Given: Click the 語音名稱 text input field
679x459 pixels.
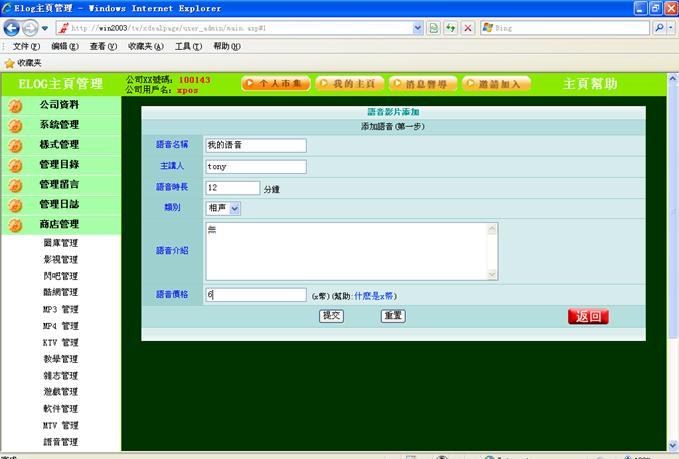Looking at the screenshot, I should click(x=255, y=145).
